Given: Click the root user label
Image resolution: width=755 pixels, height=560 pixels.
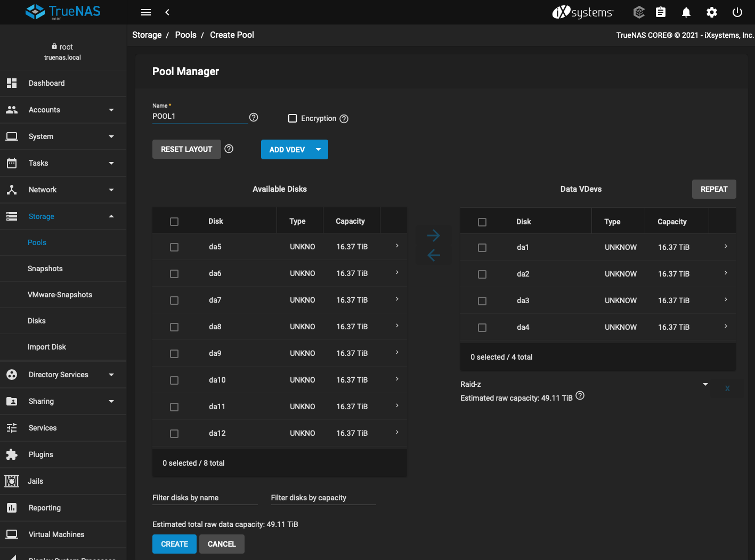Looking at the screenshot, I should click(62, 47).
